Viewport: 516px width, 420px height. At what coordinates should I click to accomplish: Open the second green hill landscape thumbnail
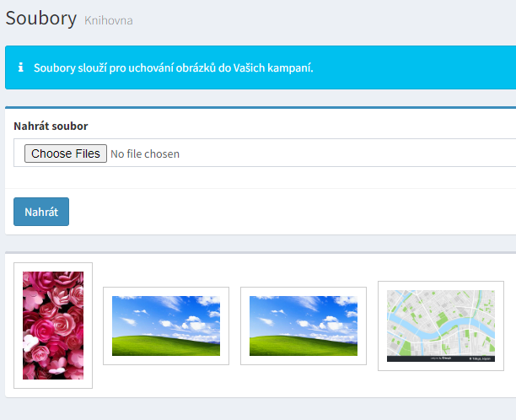(x=304, y=326)
